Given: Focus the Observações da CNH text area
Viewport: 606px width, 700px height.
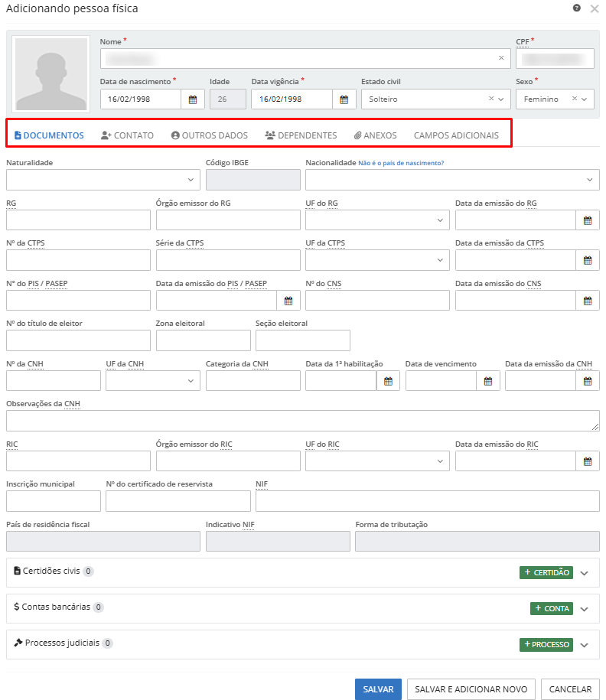Looking at the screenshot, I should 303,421.
